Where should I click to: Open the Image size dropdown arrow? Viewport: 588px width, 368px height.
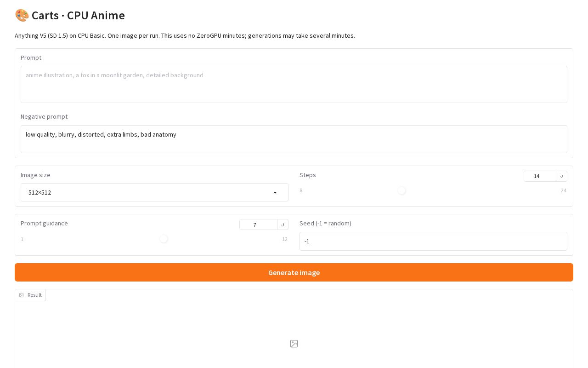pos(275,193)
